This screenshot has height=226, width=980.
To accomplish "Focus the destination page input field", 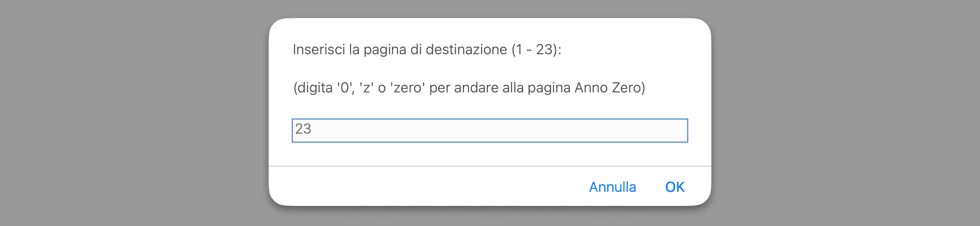I will [x=489, y=131].
